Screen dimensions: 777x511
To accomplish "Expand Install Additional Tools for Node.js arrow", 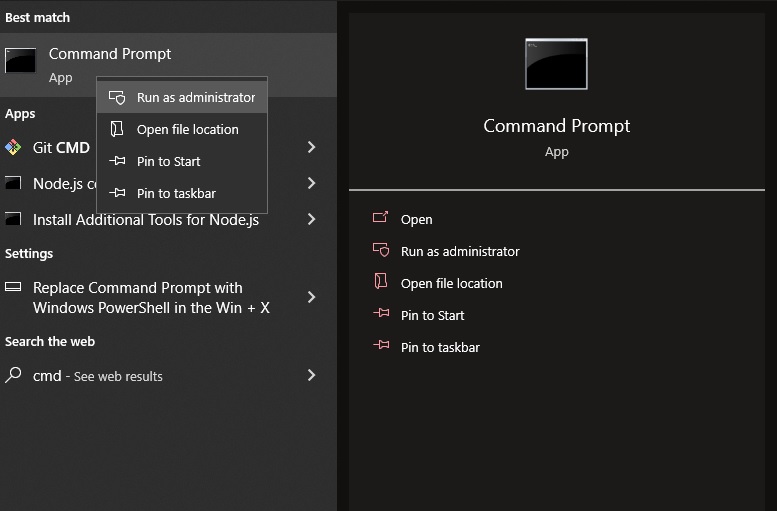I will 311,219.
